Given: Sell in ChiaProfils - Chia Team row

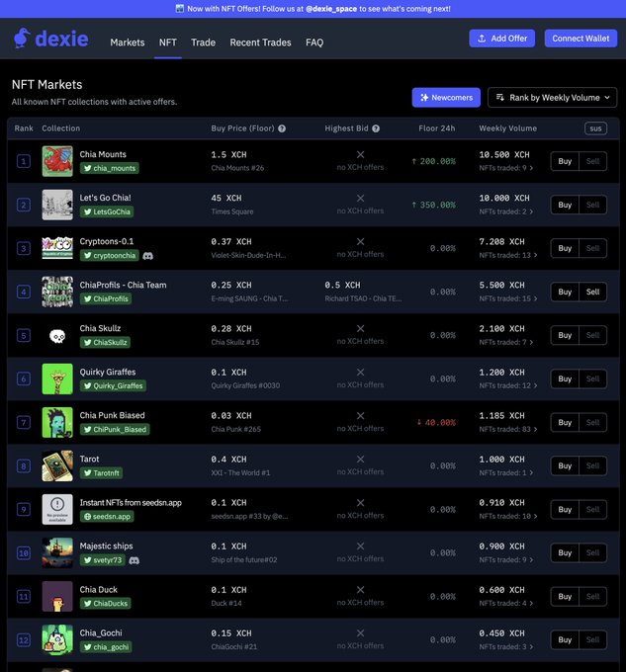Looking at the screenshot, I should tap(593, 292).
